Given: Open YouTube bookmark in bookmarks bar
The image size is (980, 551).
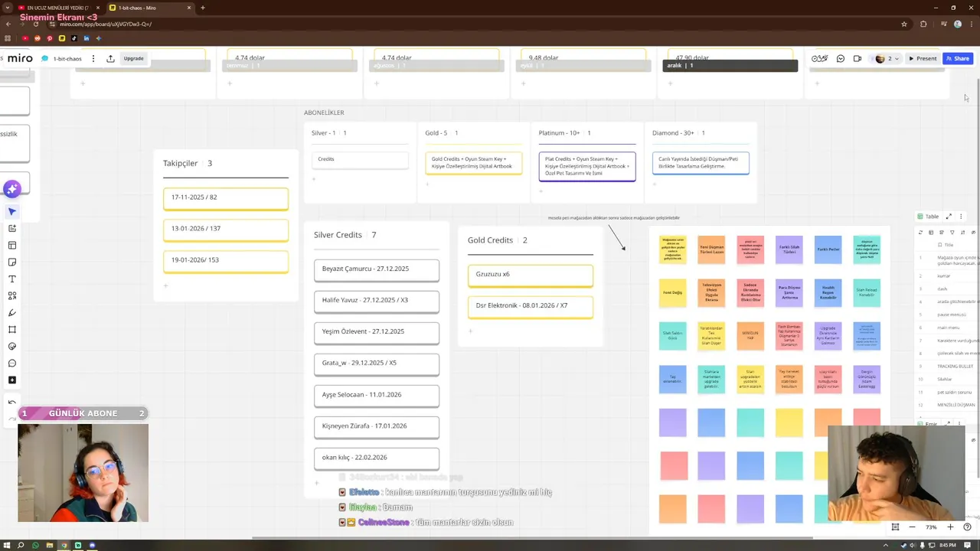Looking at the screenshot, I should (x=25, y=38).
